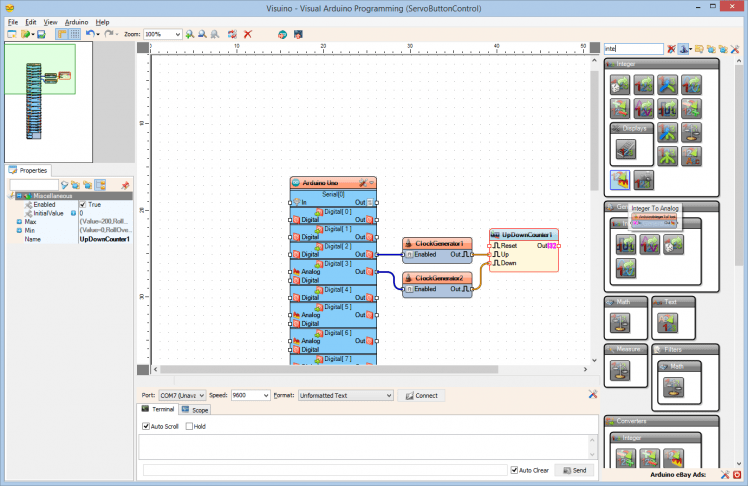Click the Undo arrow icon
This screenshot has height=486, width=748.
[x=90, y=34]
